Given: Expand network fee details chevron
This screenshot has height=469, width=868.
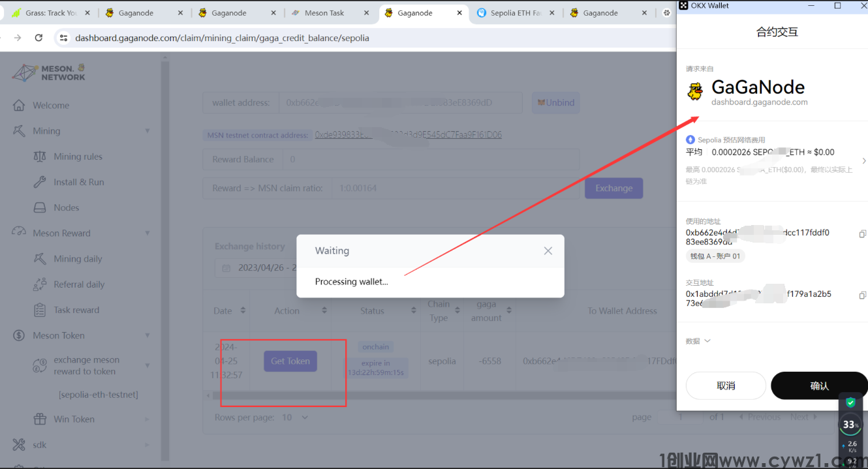Looking at the screenshot, I should click(x=863, y=160).
